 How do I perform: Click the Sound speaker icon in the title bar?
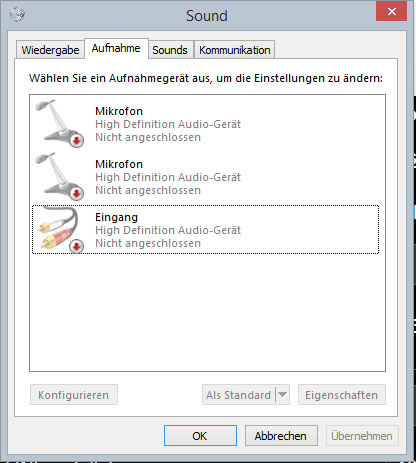click(x=17, y=15)
